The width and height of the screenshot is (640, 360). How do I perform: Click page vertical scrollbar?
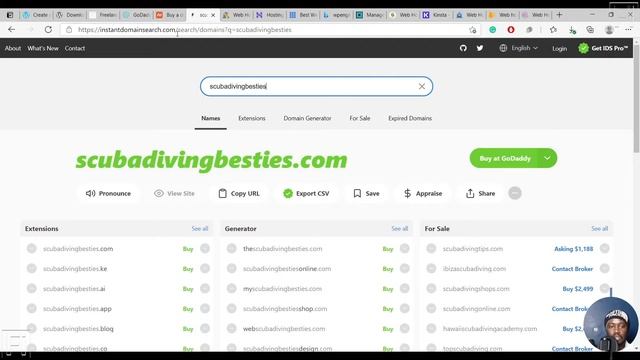click(636, 98)
